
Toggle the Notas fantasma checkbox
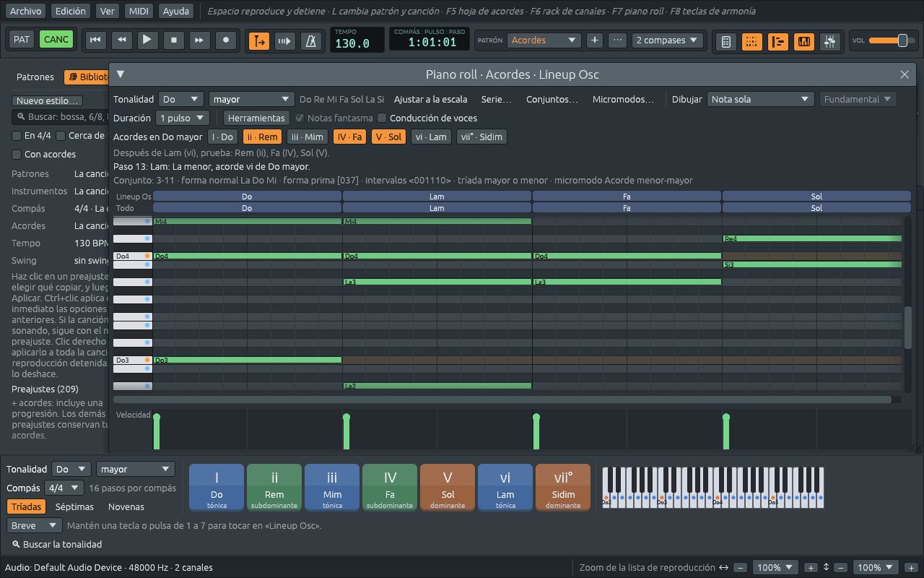coord(334,118)
